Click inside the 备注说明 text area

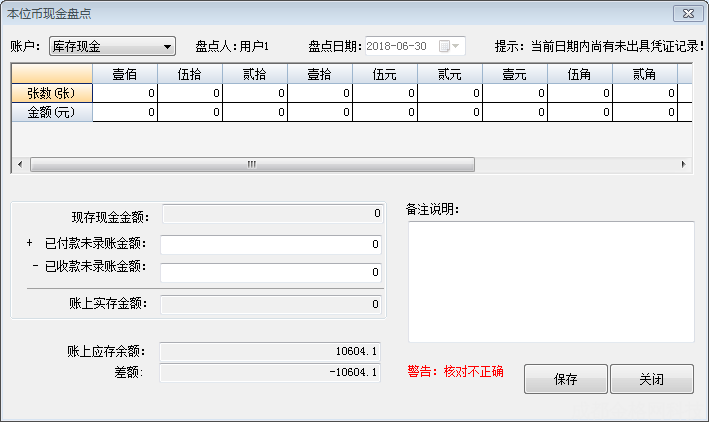click(550, 281)
